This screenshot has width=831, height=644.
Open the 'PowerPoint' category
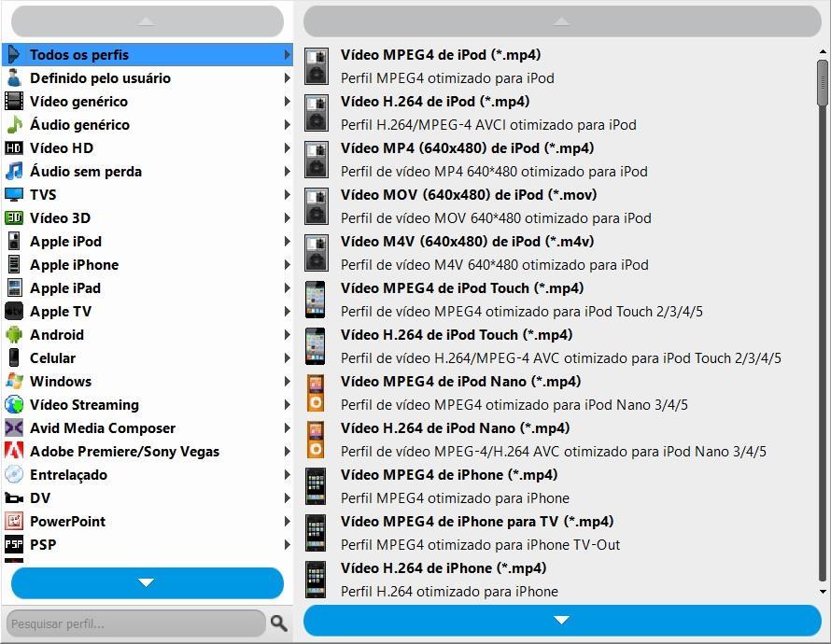click(x=148, y=521)
